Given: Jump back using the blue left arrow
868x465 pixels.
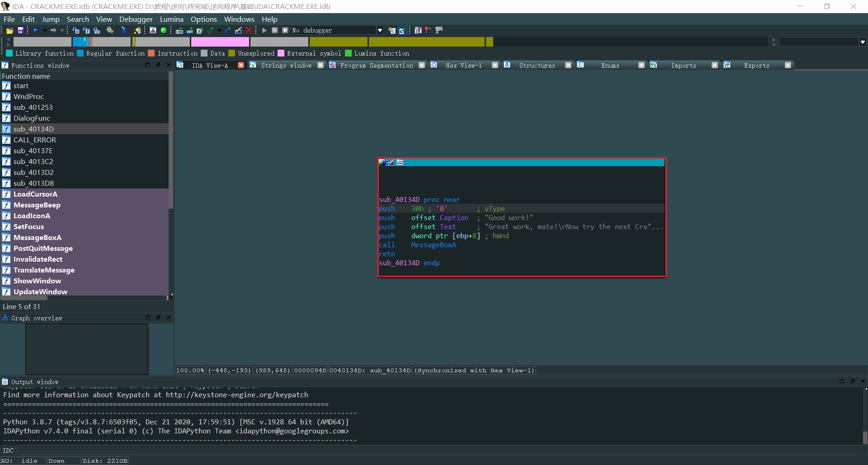Looking at the screenshot, I should [36, 30].
